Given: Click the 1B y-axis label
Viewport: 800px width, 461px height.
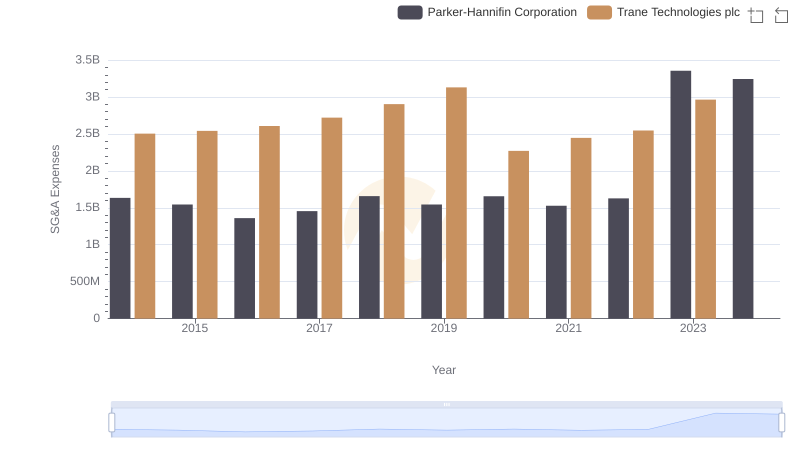Looking at the screenshot, I should tap(93, 244).
